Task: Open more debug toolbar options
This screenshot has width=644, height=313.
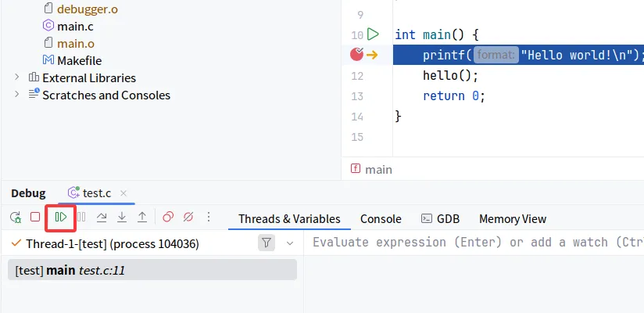Action: pyautogui.click(x=209, y=217)
